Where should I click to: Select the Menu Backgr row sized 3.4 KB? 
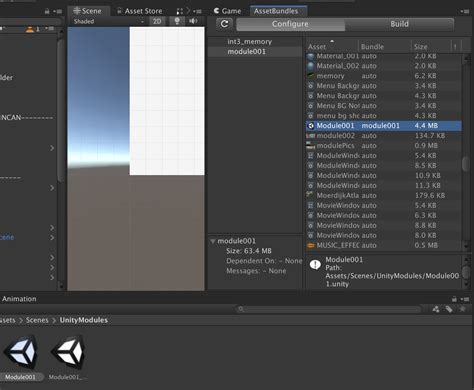384,86
